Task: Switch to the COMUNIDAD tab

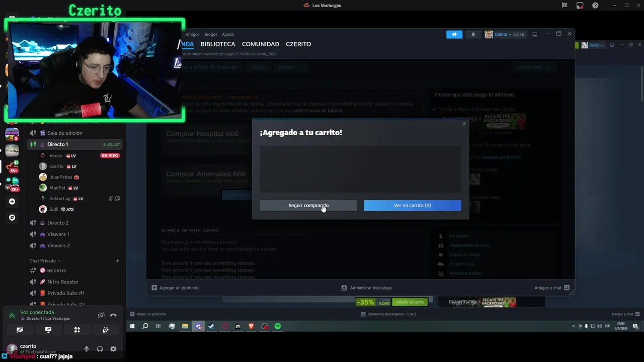Action: (x=261, y=44)
